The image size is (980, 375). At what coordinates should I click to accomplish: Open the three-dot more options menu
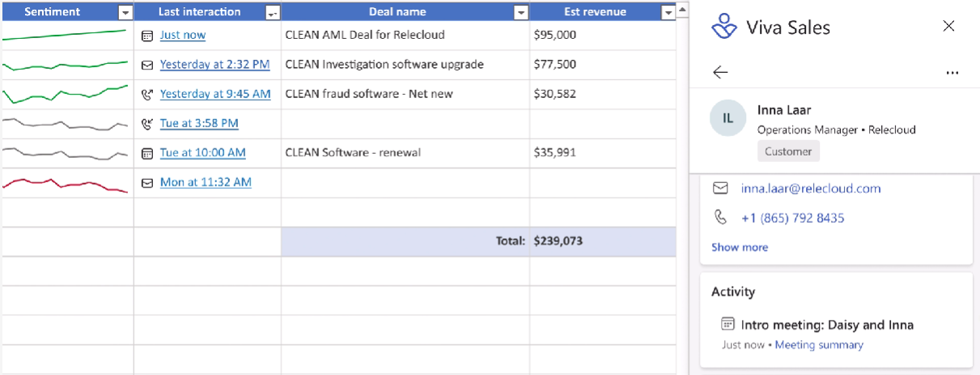[x=952, y=72]
